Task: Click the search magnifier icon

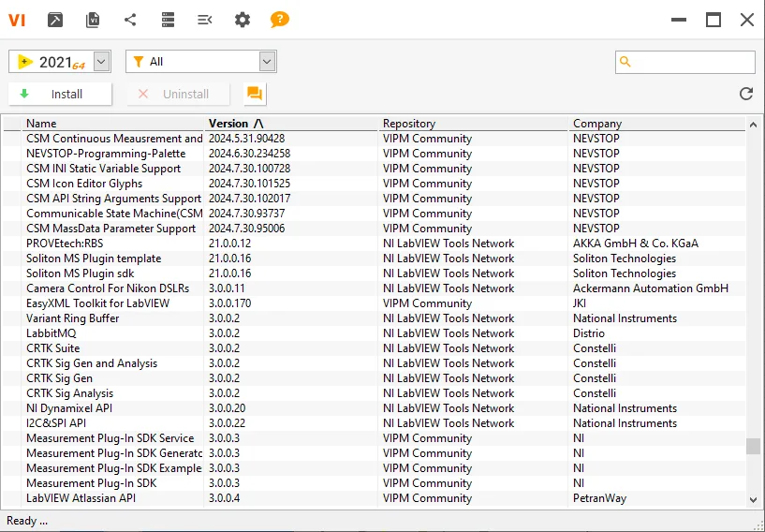Action: pyautogui.click(x=625, y=62)
